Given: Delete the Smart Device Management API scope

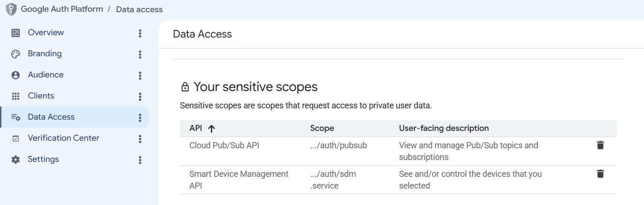Looking at the screenshot, I should click(600, 174).
